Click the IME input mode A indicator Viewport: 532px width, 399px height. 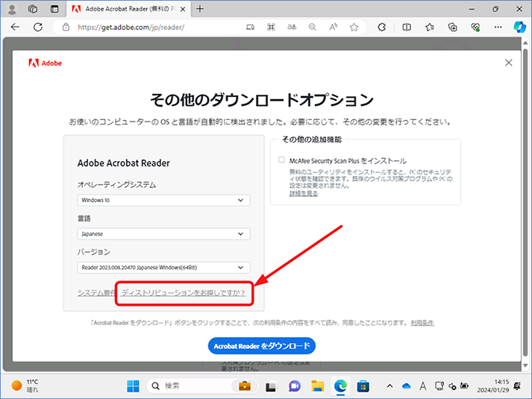(x=423, y=386)
